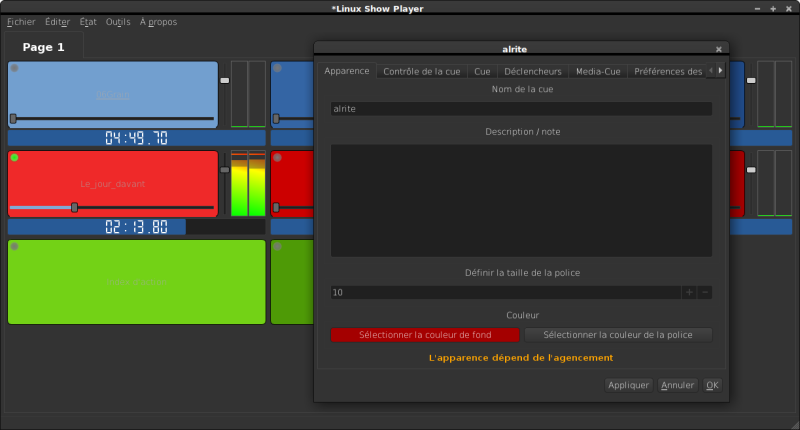Open the État menu
This screenshot has width=800, height=430.
[88, 22]
